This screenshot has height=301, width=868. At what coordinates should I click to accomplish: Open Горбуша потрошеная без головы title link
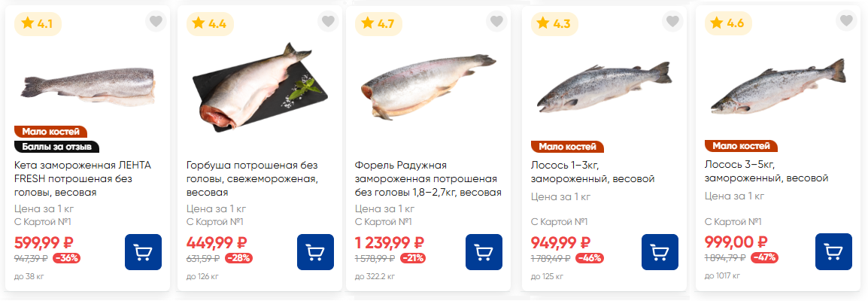pyautogui.click(x=252, y=179)
